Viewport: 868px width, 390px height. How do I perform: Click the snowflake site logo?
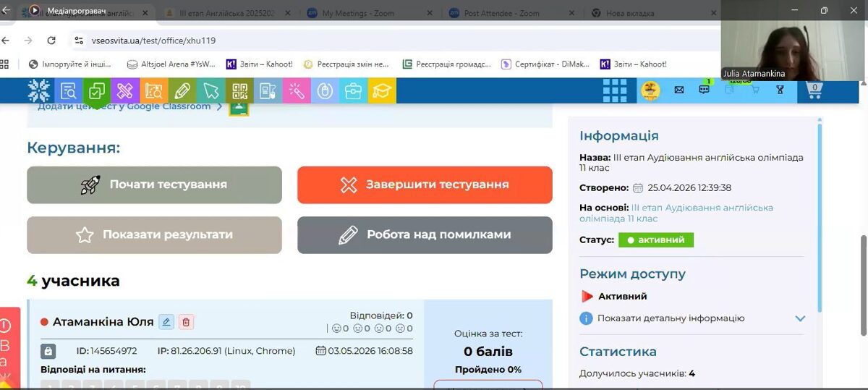tap(39, 91)
